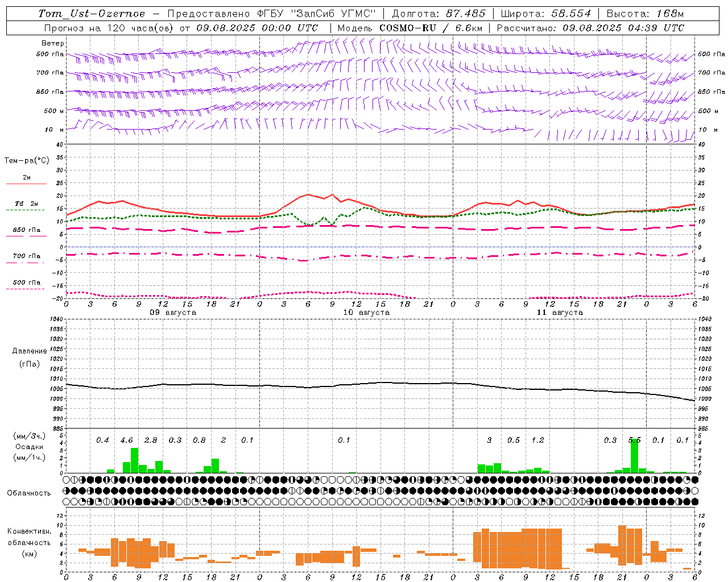Click the (мм/3ч.) unit label
Screen dimensions: 728x582
pyautogui.click(x=28, y=436)
